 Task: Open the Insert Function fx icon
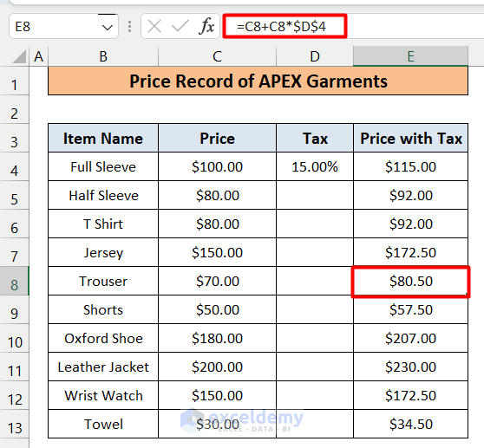pyautogui.click(x=206, y=26)
